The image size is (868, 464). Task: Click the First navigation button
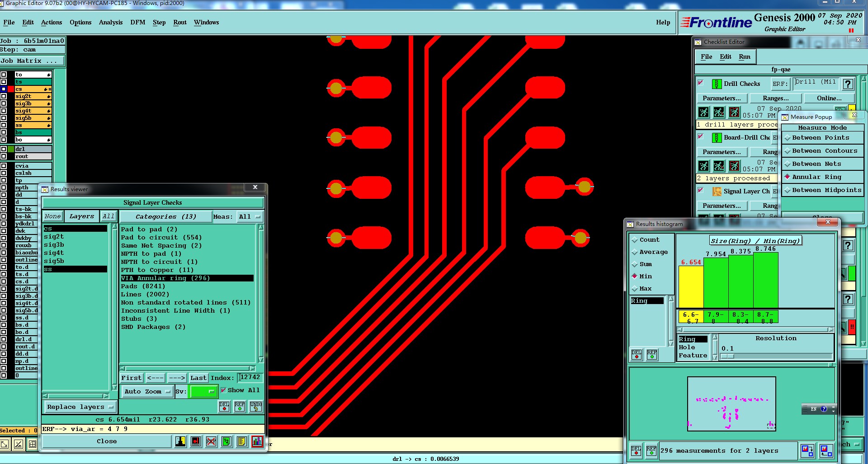(131, 378)
